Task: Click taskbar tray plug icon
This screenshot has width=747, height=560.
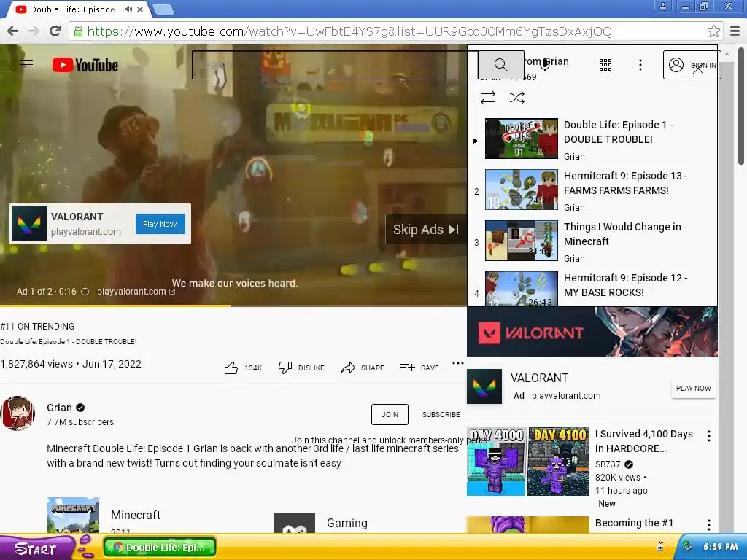Action: click(x=659, y=547)
